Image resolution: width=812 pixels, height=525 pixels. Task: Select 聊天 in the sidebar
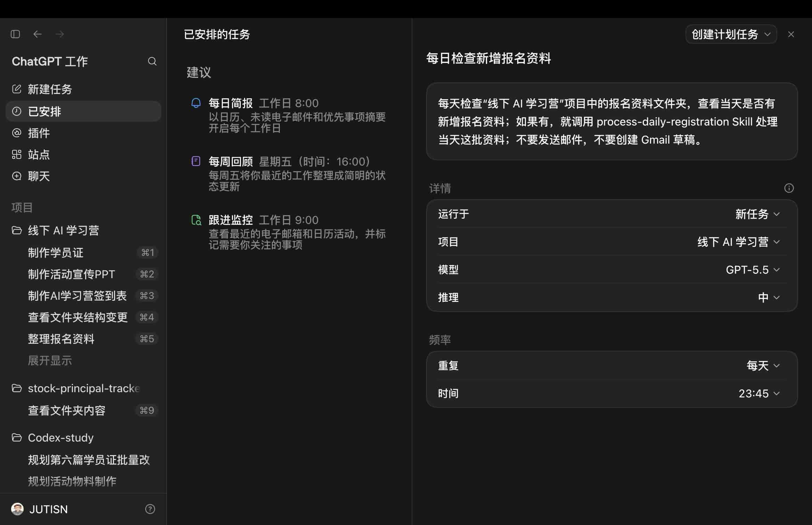(x=83, y=176)
